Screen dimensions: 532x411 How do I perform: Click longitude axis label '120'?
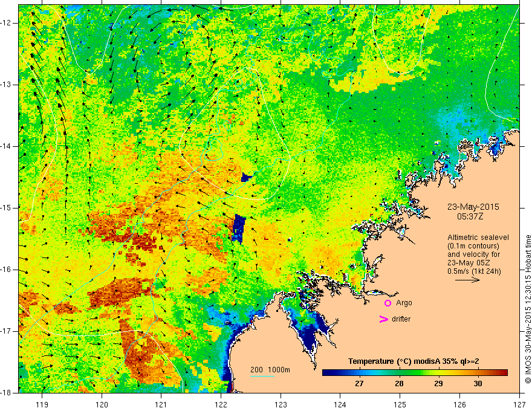click(102, 404)
